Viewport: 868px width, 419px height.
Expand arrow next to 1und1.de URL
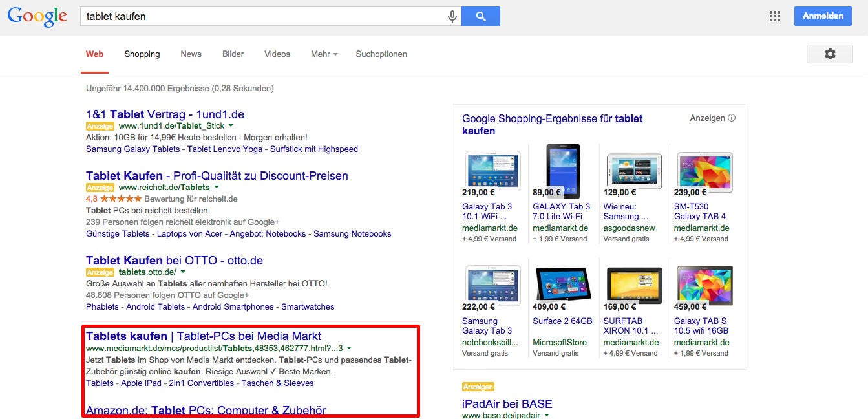click(x=231, y=126)
